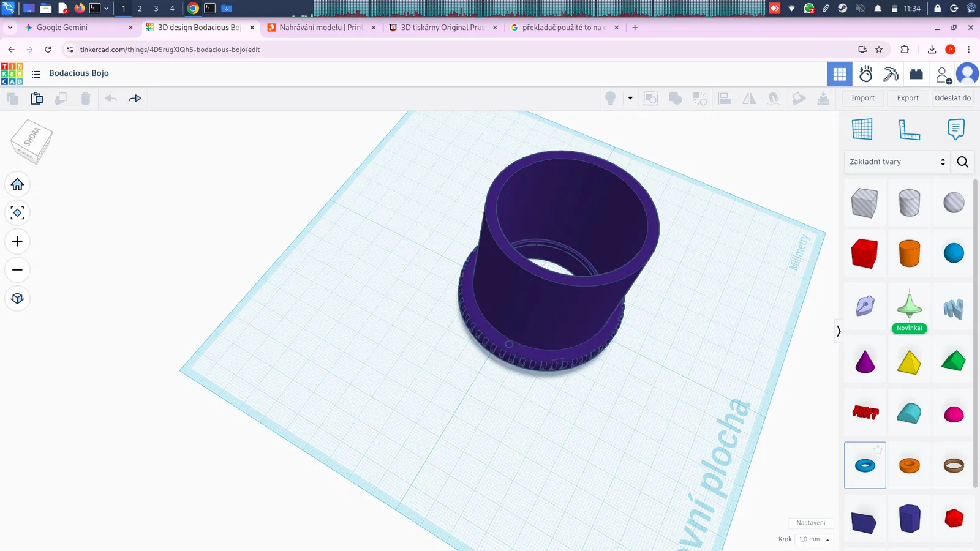Screen dimensions: 980x551
Task: Open the Krok snap grid dropdown
Action: pyautogui.click(x=814, y=539)
